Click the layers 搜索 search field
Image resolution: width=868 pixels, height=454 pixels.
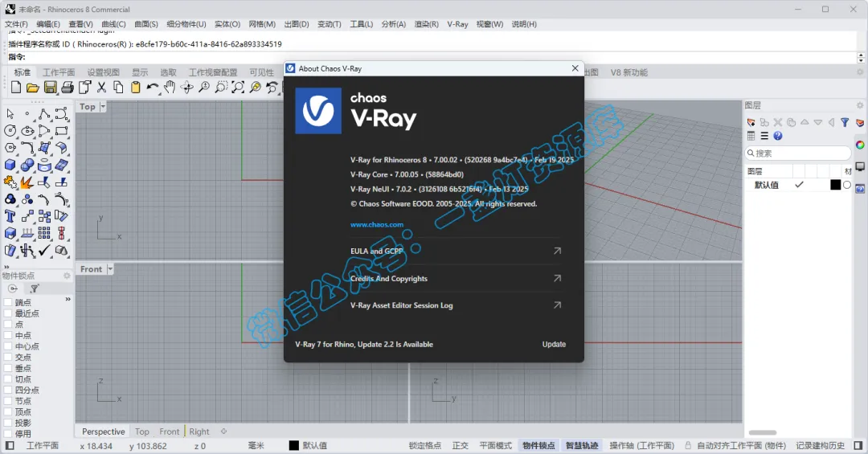pyautogui.click(x=798, y=153)
